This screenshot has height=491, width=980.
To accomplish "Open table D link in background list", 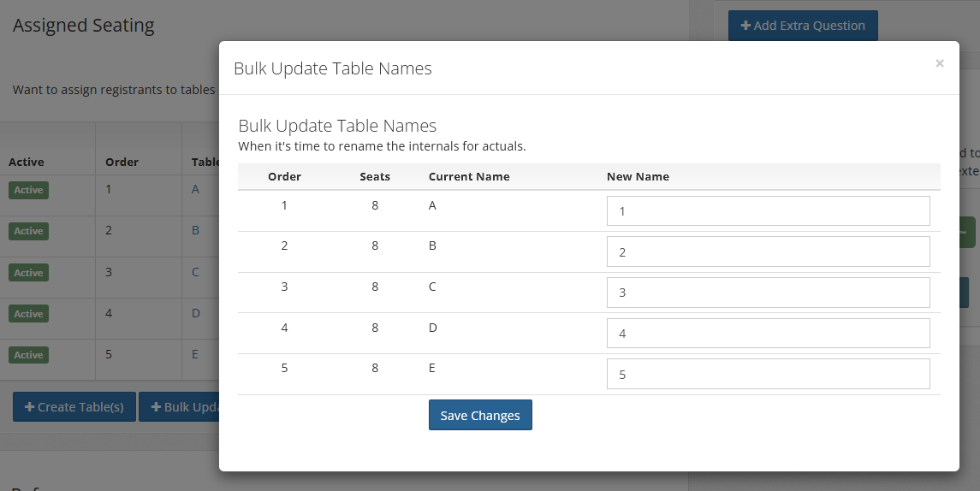I will click(196, 313).
